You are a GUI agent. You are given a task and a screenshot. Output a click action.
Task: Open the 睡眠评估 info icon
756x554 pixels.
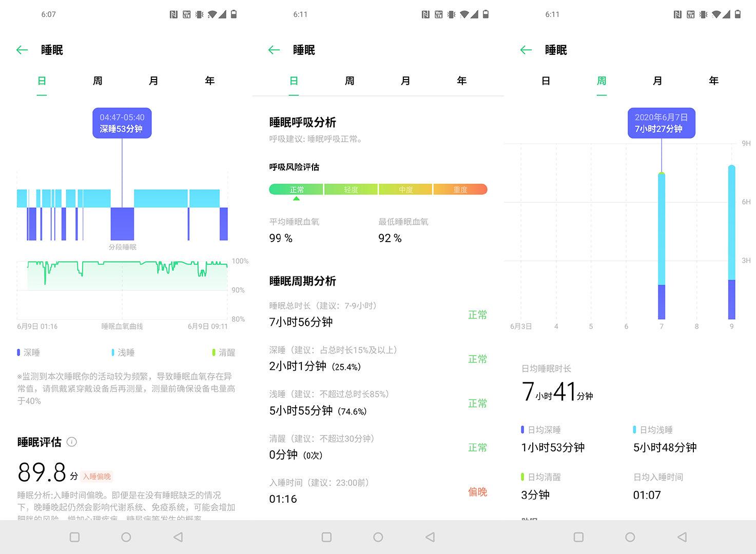72,442
